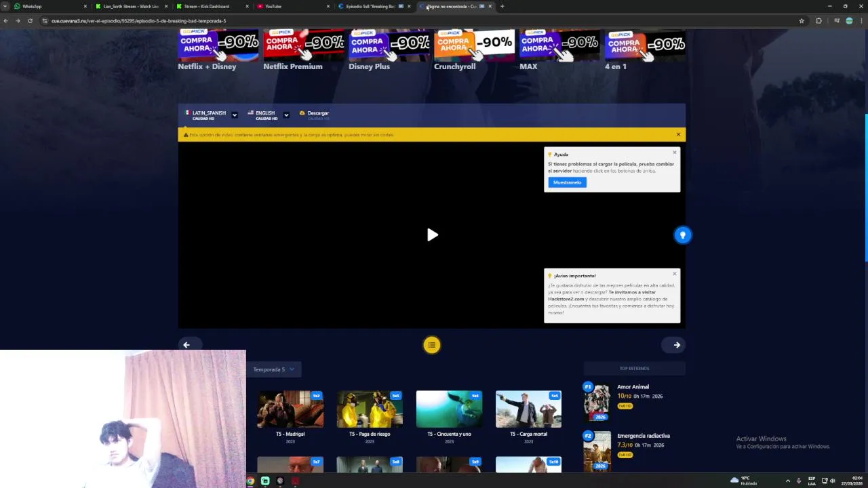This screenshot has height=488, width=868.
Task: Click Chrome icon in the taskbar
Action: 250,481
